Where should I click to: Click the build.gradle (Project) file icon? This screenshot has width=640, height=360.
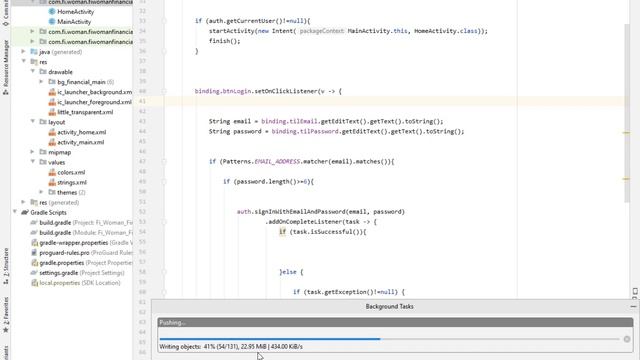pyautogui.click(x=34, y=222)
